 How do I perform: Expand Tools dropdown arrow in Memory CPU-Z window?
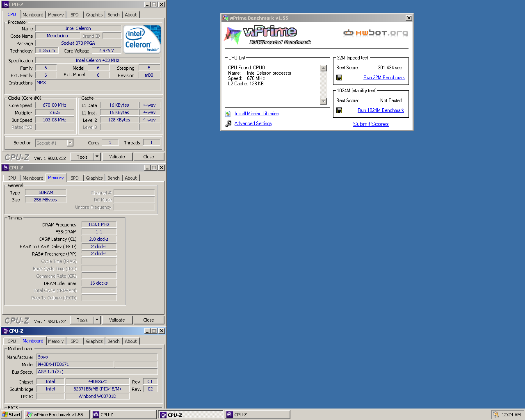coord(97,320)
